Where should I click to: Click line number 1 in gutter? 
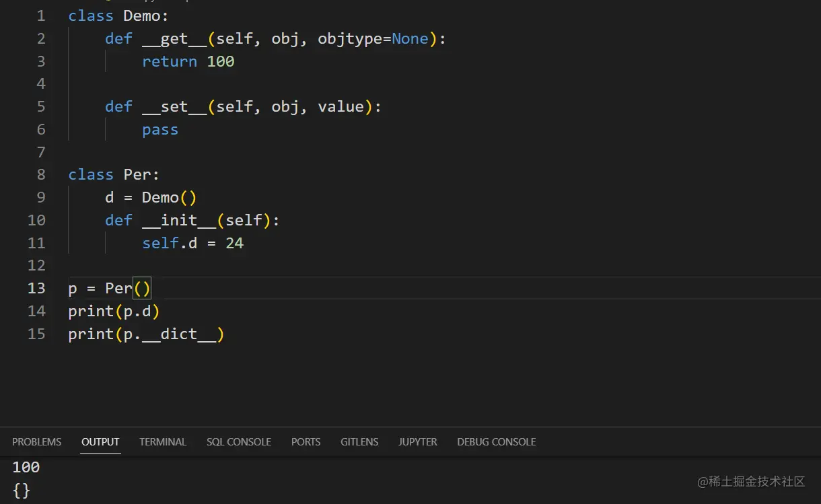(41, 16)
